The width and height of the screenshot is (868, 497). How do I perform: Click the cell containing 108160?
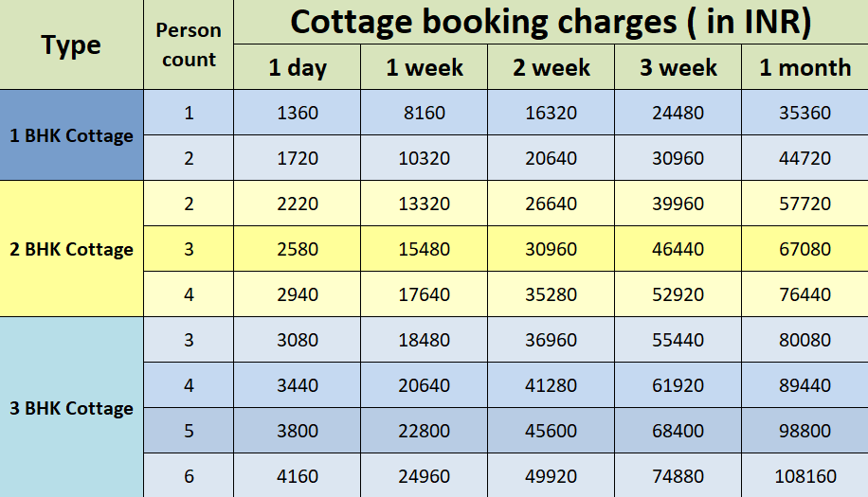click(x=805, y=476)
